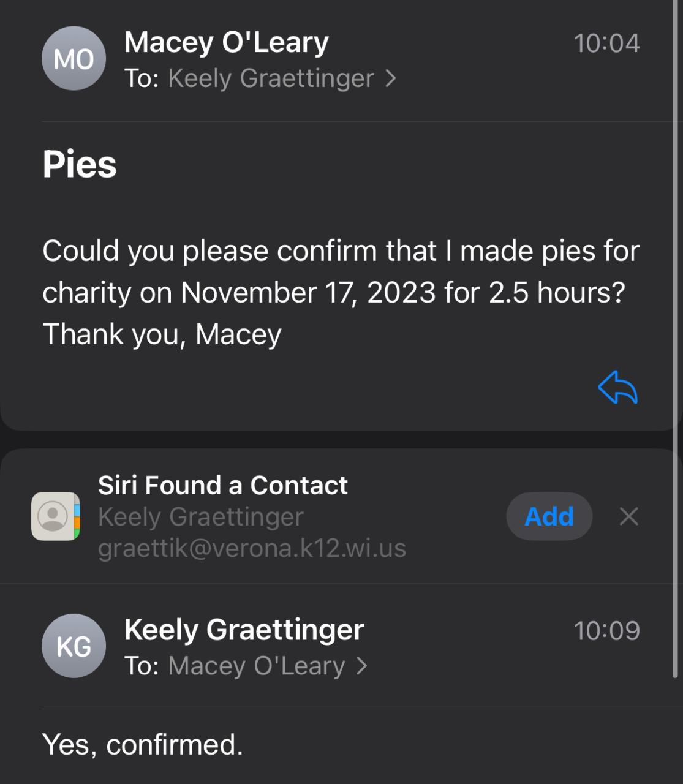Tap the "Siri Found a Contact" title
The height and width of the screenshot is (784, 683).
222,485
